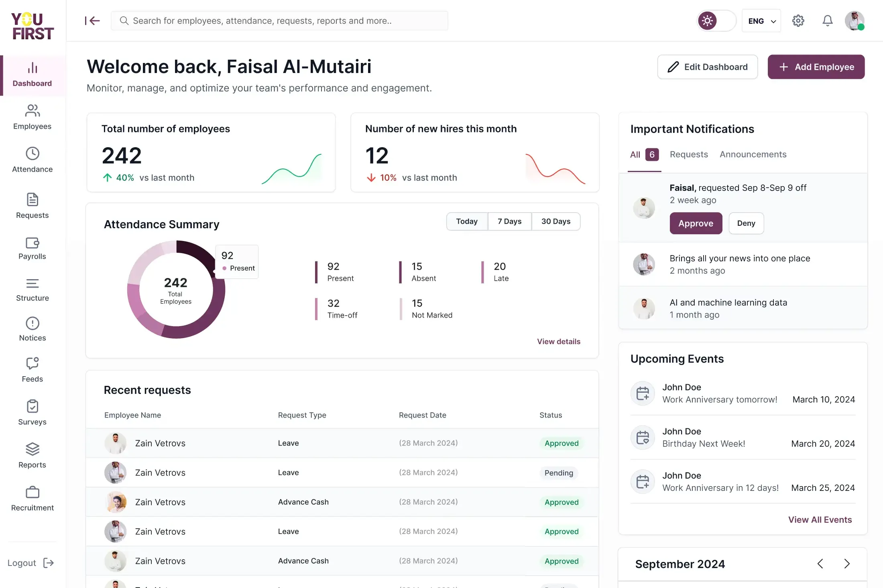Viewport: 883px width, 588px height.
Task: Open the Recruitment briefcase icon
Action: point(33,492)
